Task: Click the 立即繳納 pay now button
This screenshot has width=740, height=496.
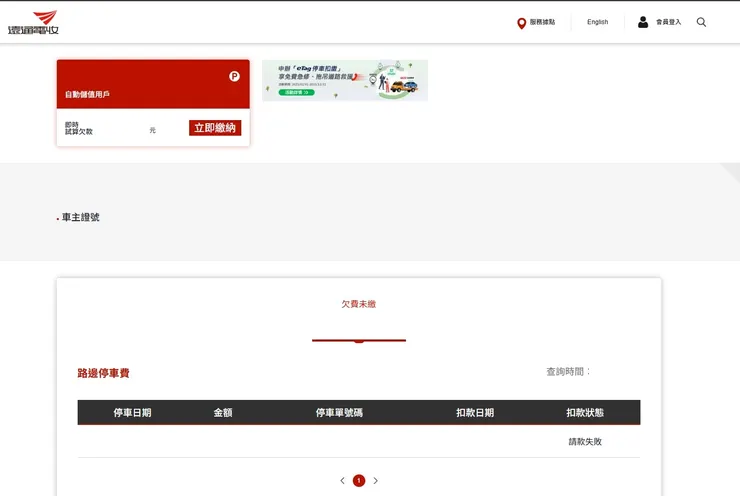Action: (x=215, y=128)
